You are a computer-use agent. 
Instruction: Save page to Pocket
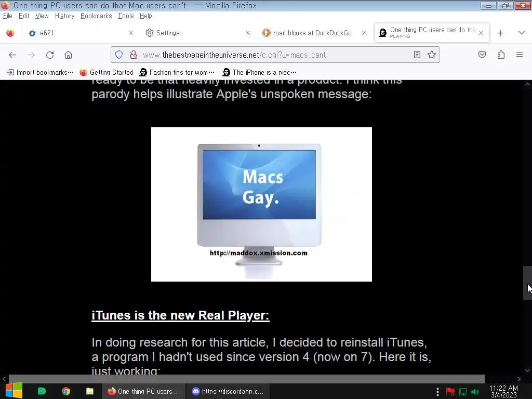482,55
